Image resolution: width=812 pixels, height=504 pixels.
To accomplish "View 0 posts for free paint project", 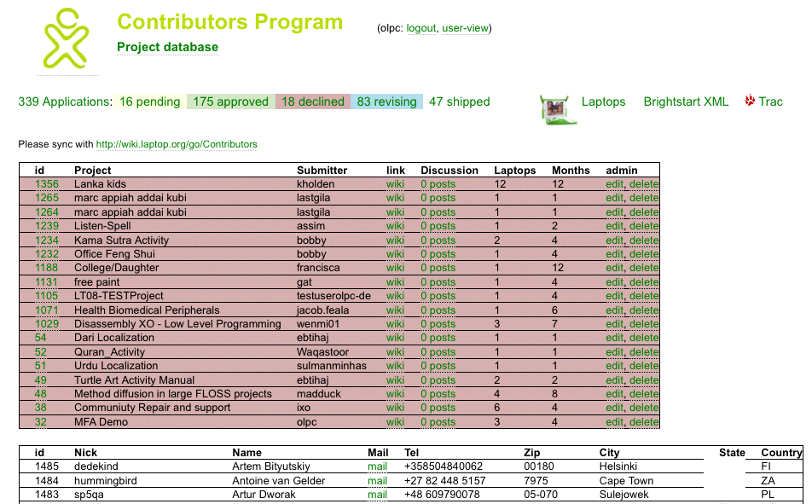I will coord(438,282).
